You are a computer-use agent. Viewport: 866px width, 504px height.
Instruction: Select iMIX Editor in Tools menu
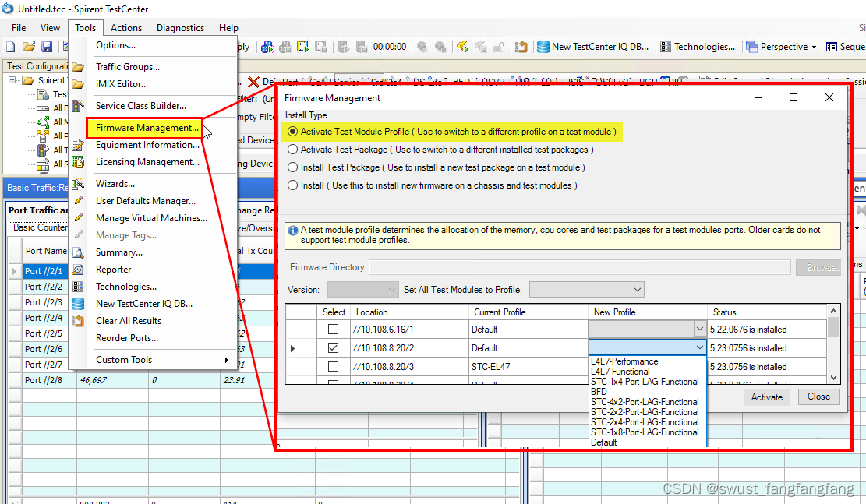[122, 84]
